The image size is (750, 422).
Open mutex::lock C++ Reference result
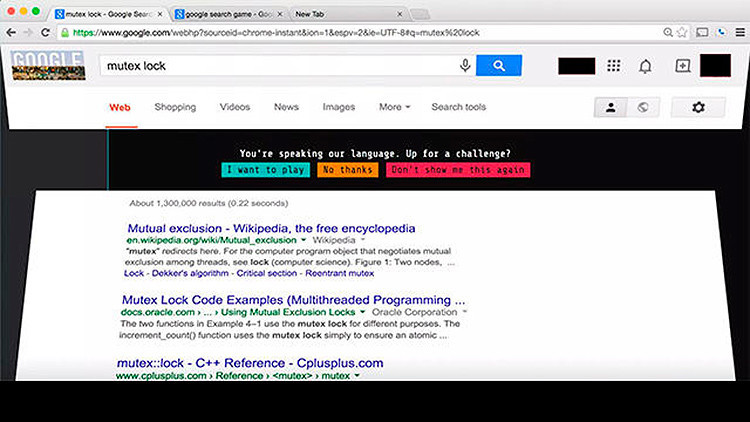pos(250,363)
